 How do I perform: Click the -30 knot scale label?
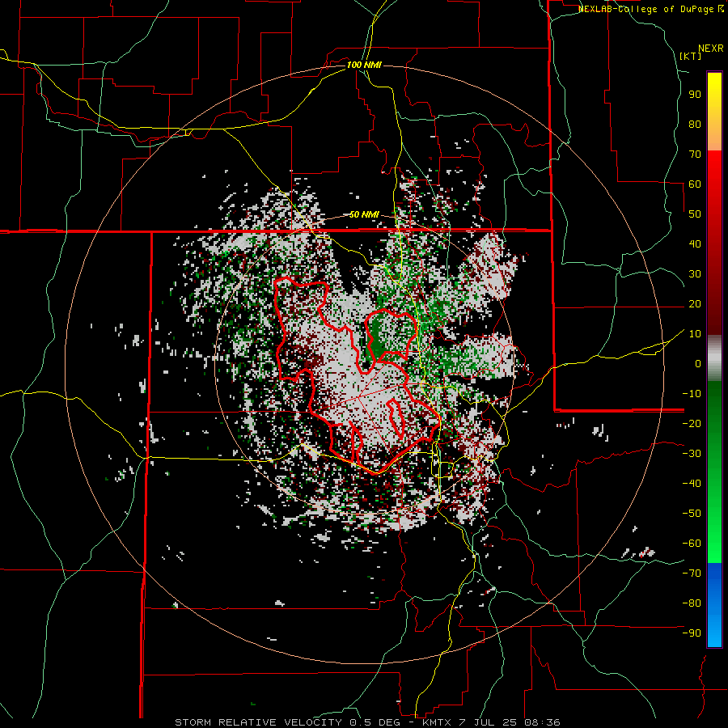point(692,454)
